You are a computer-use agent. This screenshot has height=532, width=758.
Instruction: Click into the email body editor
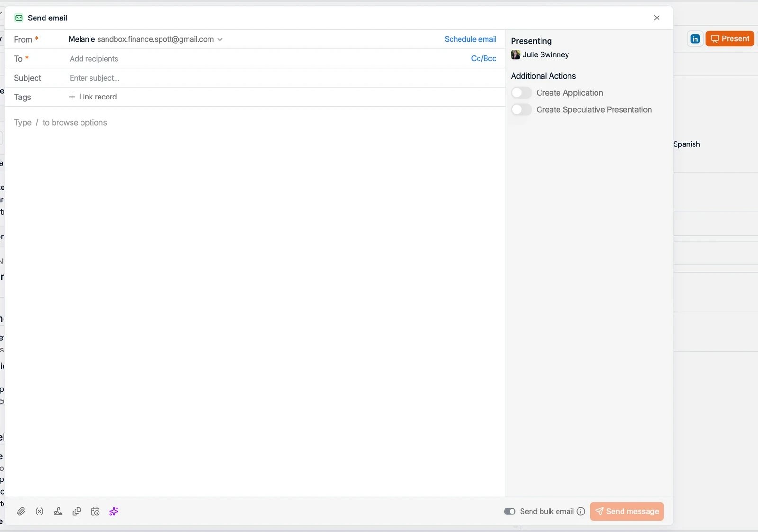click(x=255, y=301)
